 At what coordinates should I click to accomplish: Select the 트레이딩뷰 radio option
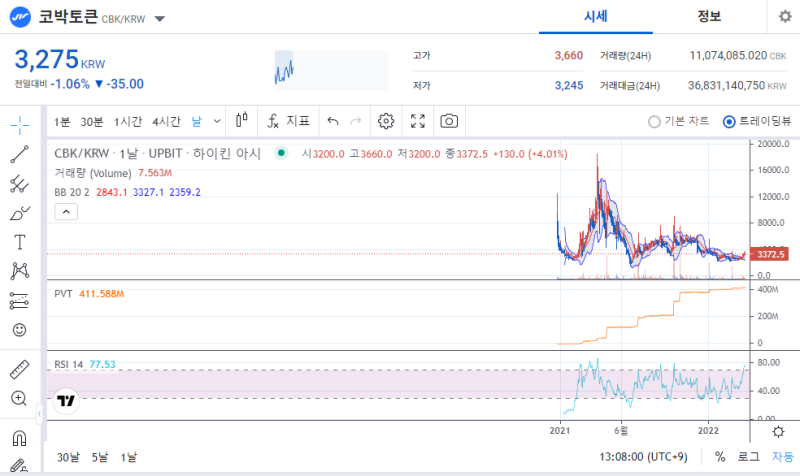pos(757,121)
